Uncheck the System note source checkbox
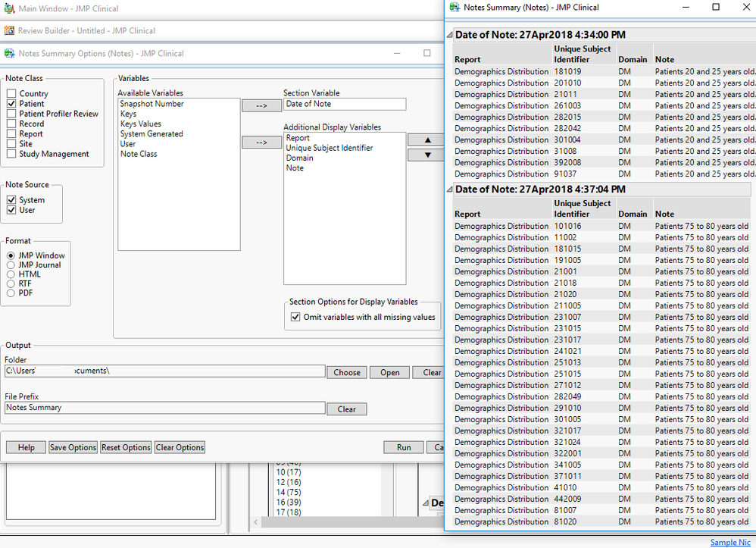 [x=11, y=200]
